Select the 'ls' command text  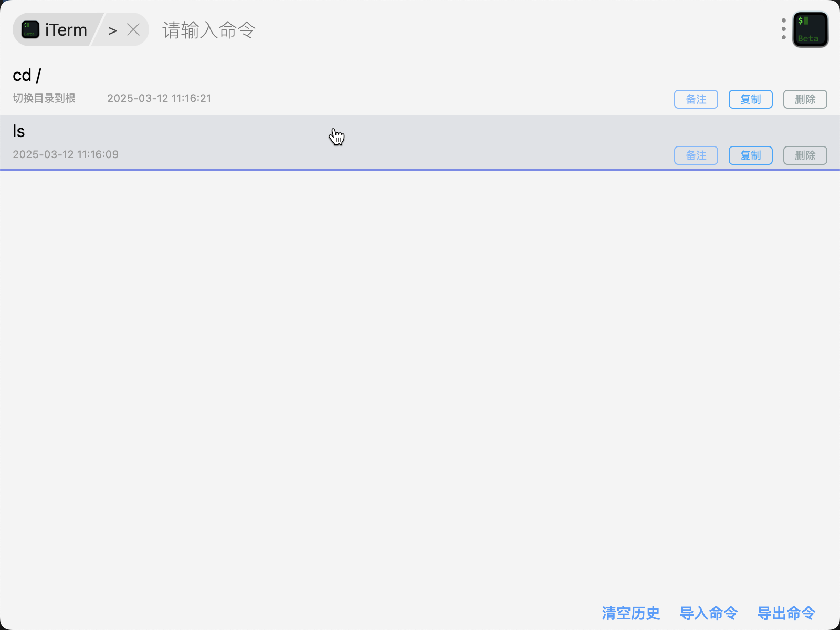point(19,131)
